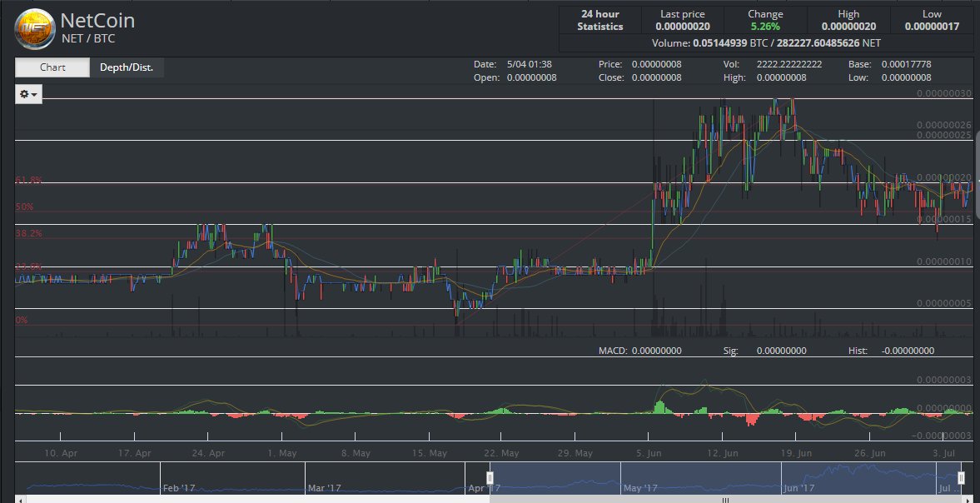Grab the left range selector handle near Apr '17

point(490,478)
